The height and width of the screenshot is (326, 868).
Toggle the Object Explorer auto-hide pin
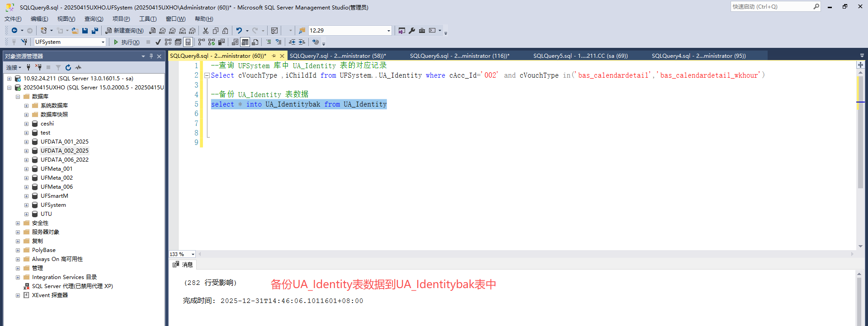click(151, 56)
